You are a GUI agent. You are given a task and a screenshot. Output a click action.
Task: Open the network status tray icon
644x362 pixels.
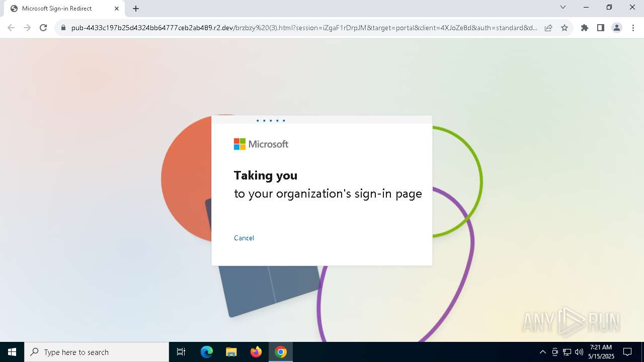coord(567,352)
